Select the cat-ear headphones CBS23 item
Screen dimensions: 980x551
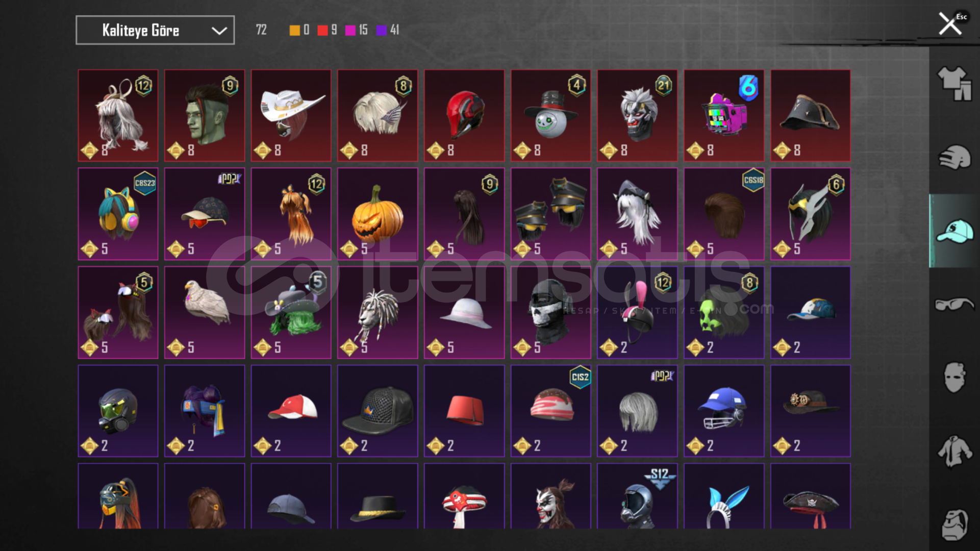[118, 214]
